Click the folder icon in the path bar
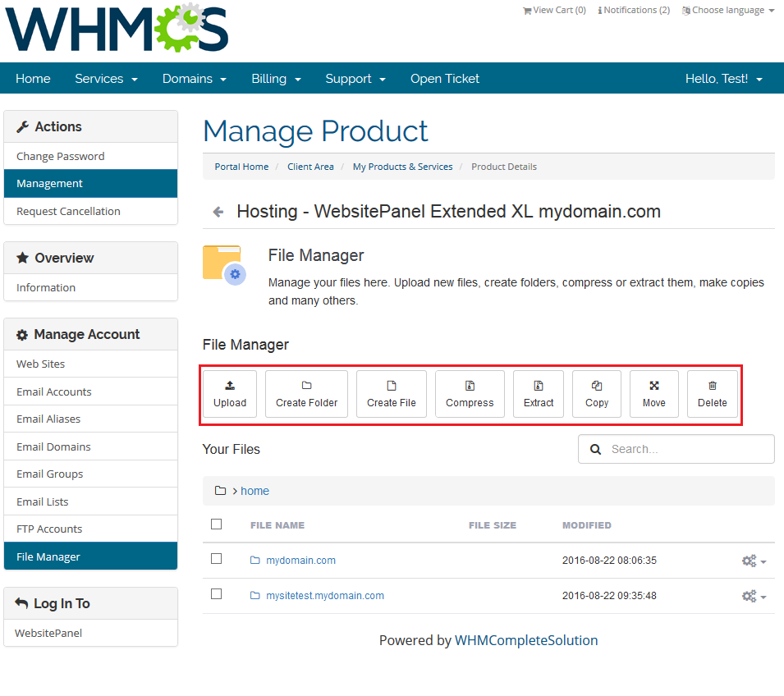The width and height of the screenshot is (784, 696). pyautogui.click(x=220, y=491)
